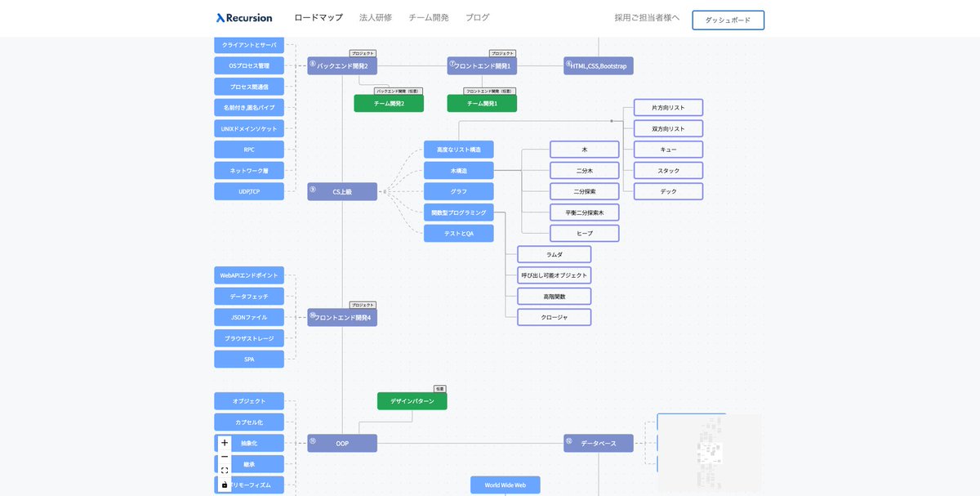Viewport: 980px width, 496px height.
Task: Click the 高度なリスト構造 topic
Action: (x=459, y=150)
